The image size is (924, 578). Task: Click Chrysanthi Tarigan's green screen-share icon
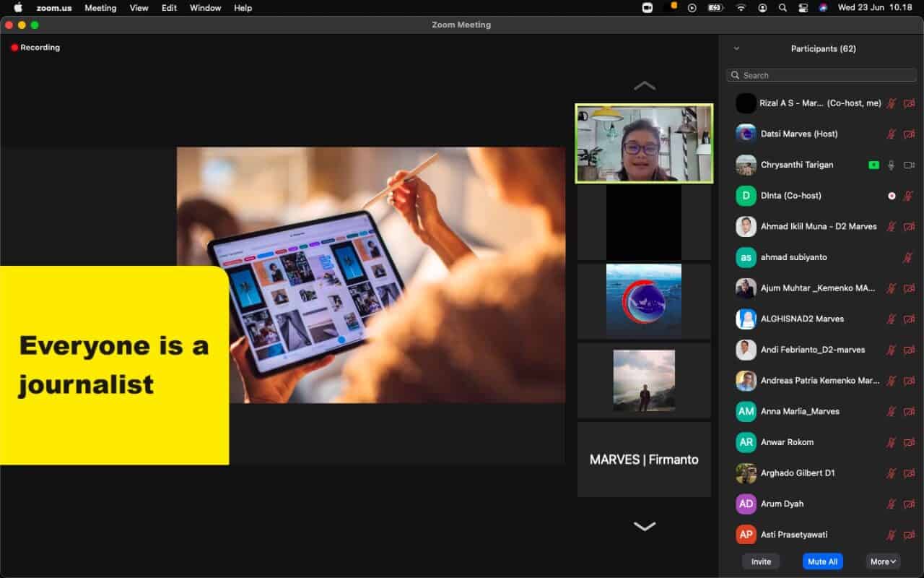[873, 165]
